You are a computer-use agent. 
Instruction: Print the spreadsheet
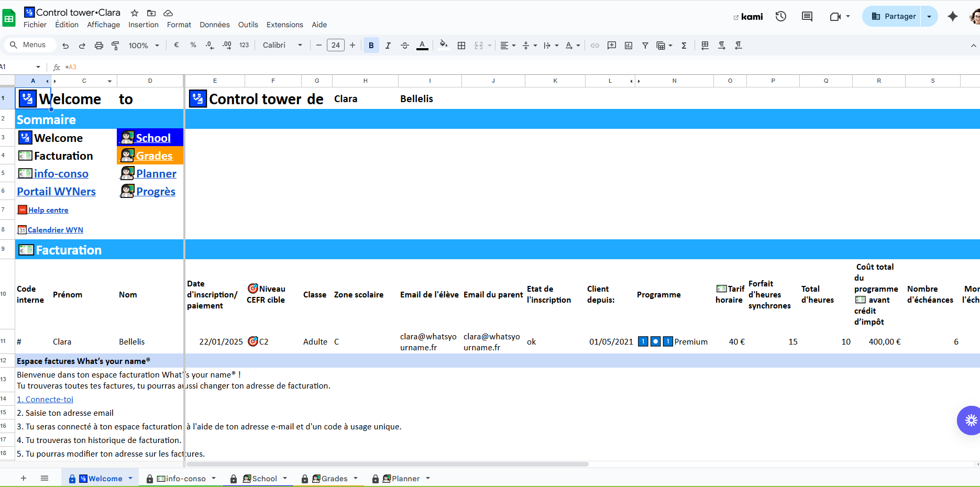click(x=99, y=46)
